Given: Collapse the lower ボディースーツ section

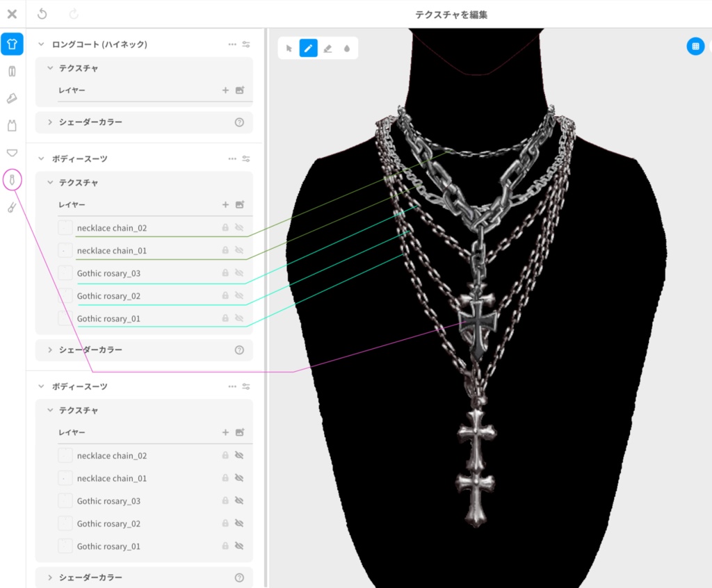Looking at the screenshot, I should click(x=41, y=386).
